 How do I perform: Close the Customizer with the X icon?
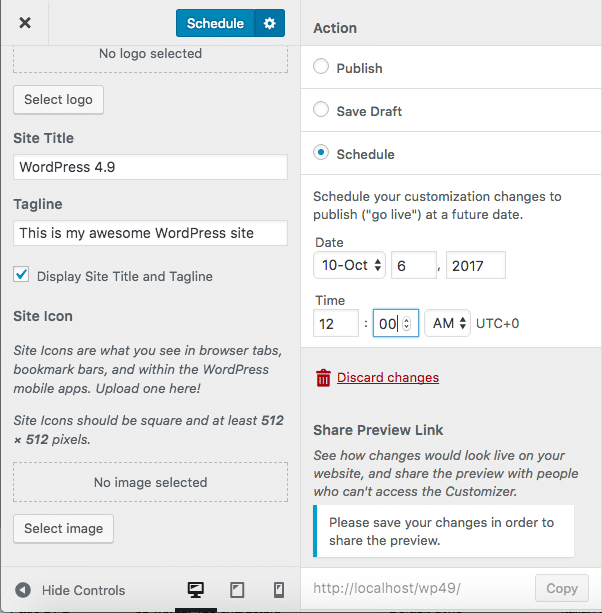click(x=25, y=23)
